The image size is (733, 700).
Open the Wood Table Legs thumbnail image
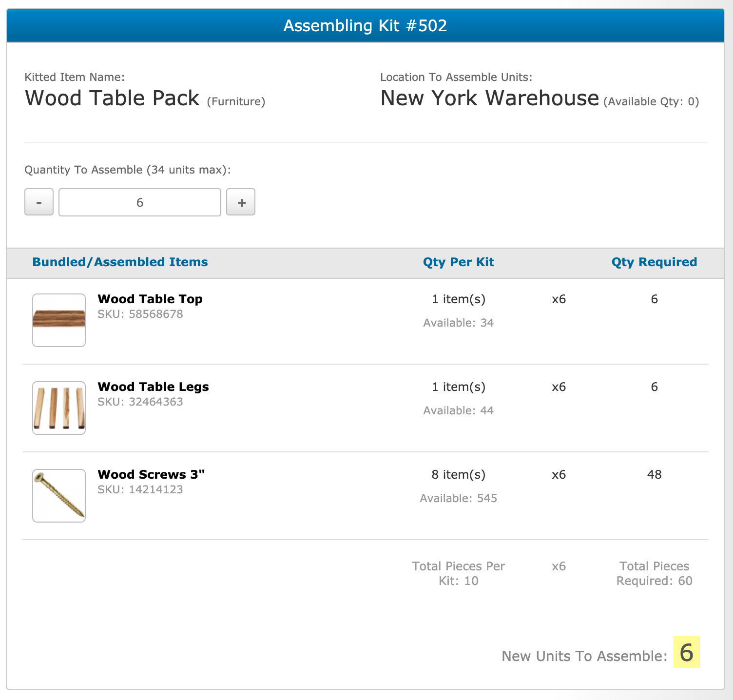click(x=59, y=408)
